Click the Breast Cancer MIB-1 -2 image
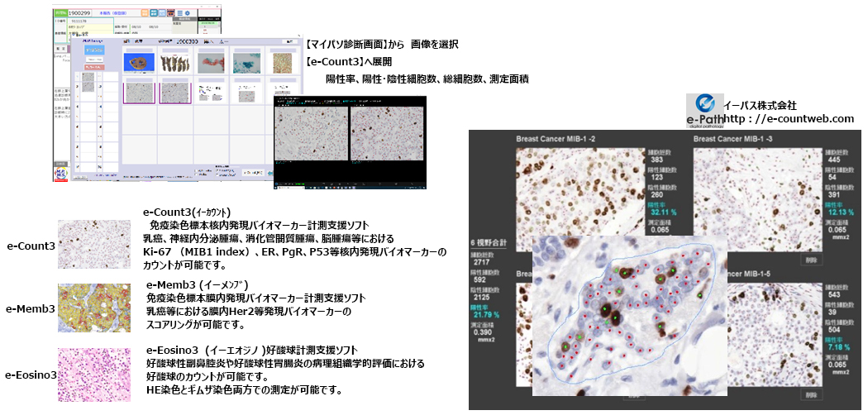 point(579,192)
